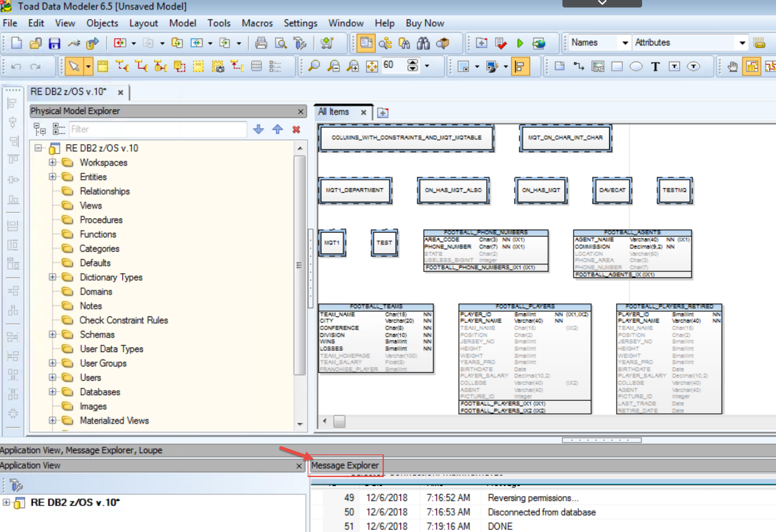Open the dropdown arrow beside the pointer tool

pos(88,67)
